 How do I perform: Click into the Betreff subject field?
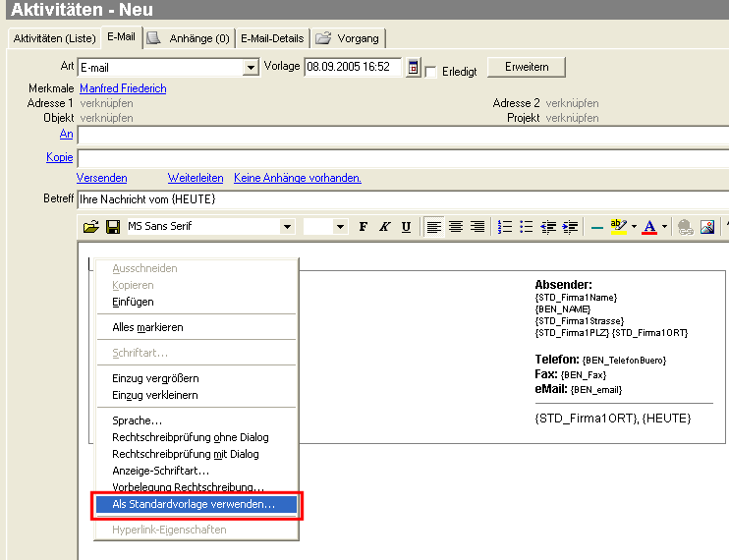[x=403, y=199]
